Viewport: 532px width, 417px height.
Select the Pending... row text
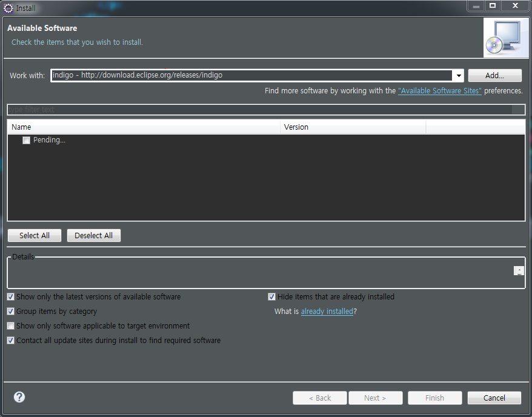pyautogui.click(x=49, y=140)
